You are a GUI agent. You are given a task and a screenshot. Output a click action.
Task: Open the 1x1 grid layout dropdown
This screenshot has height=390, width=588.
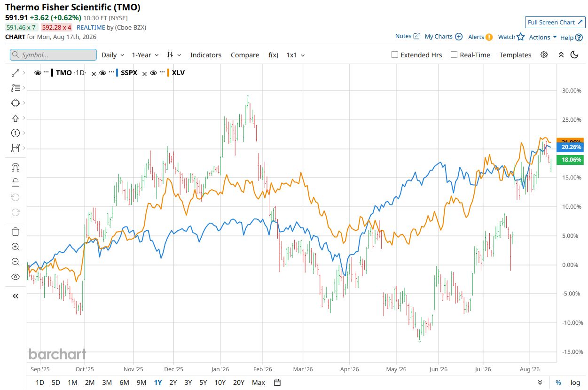(296, 55)
